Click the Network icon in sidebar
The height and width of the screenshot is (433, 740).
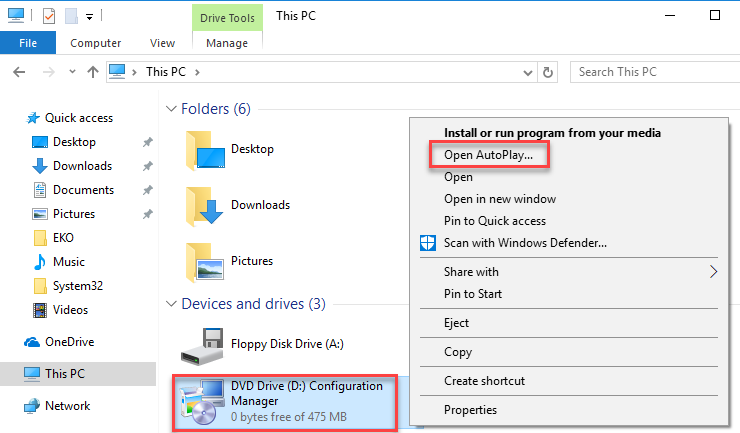(32, 406)
